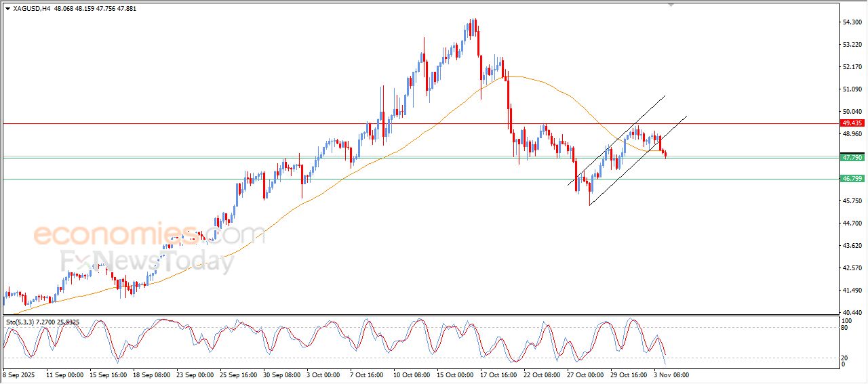The width and height of the screenshot is (868, 384).
Task: Select the red 49.435 price label
Action: 851,123
